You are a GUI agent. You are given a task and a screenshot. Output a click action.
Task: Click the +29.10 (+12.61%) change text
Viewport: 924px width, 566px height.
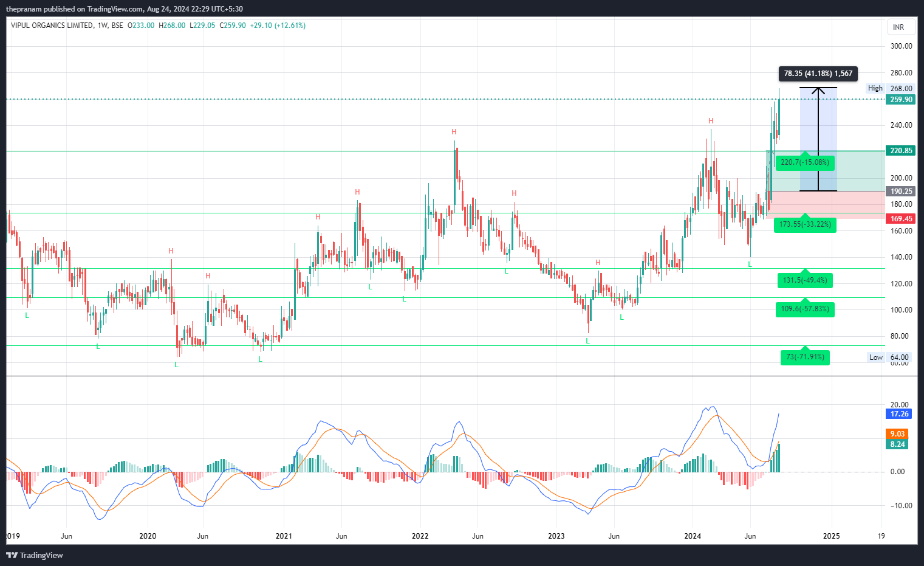[x=278, y=26]
